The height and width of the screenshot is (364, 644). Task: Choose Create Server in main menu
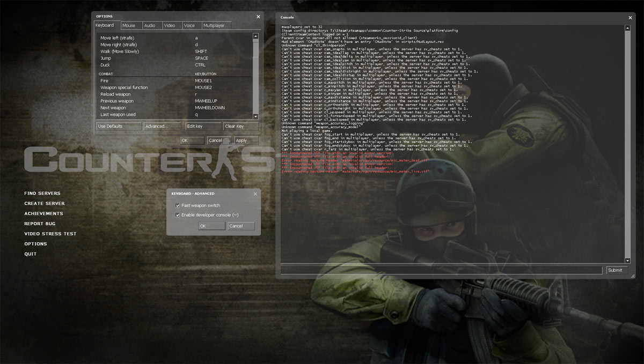45,204
